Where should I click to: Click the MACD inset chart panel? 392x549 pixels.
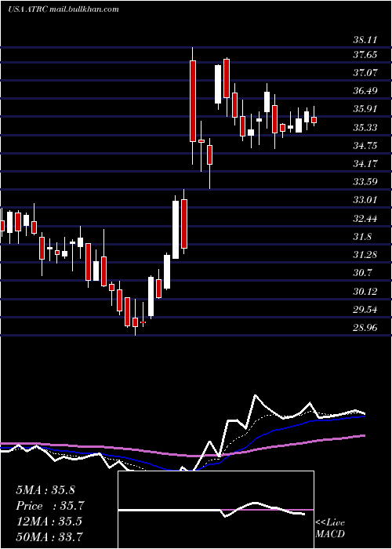pos(216,510)
